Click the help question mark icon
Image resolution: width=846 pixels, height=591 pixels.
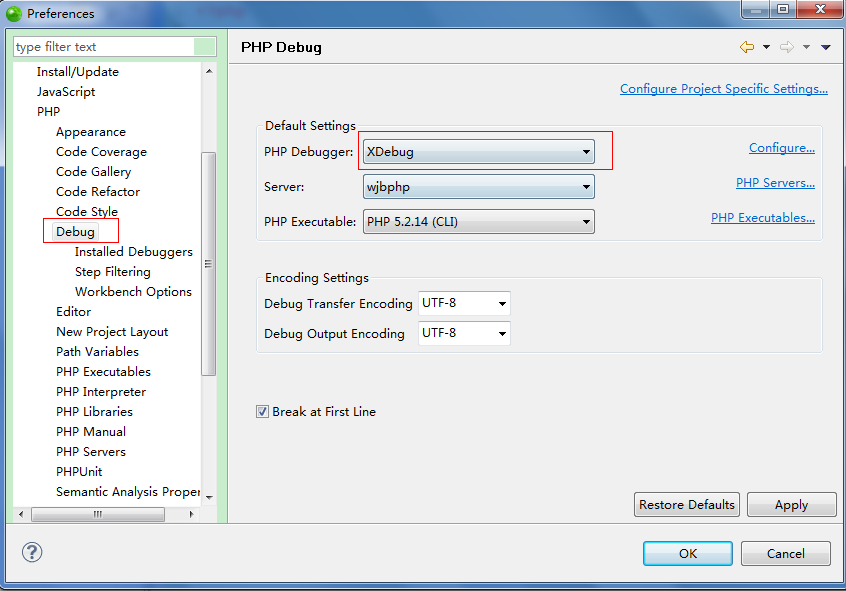click(31, 552)
